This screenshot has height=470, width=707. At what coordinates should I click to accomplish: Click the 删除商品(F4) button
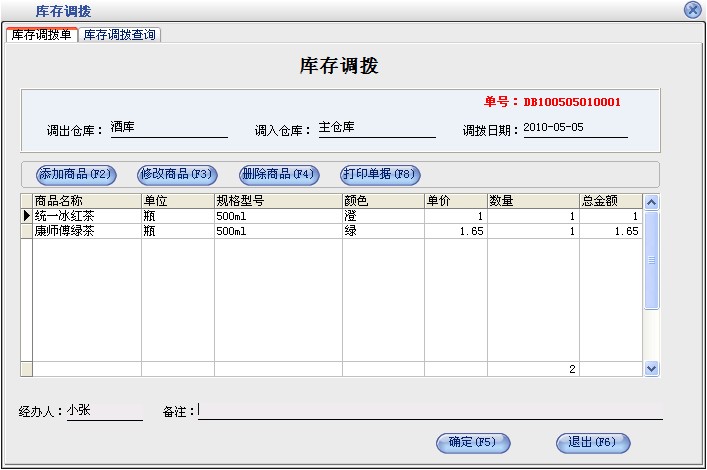tap(279, 175)
